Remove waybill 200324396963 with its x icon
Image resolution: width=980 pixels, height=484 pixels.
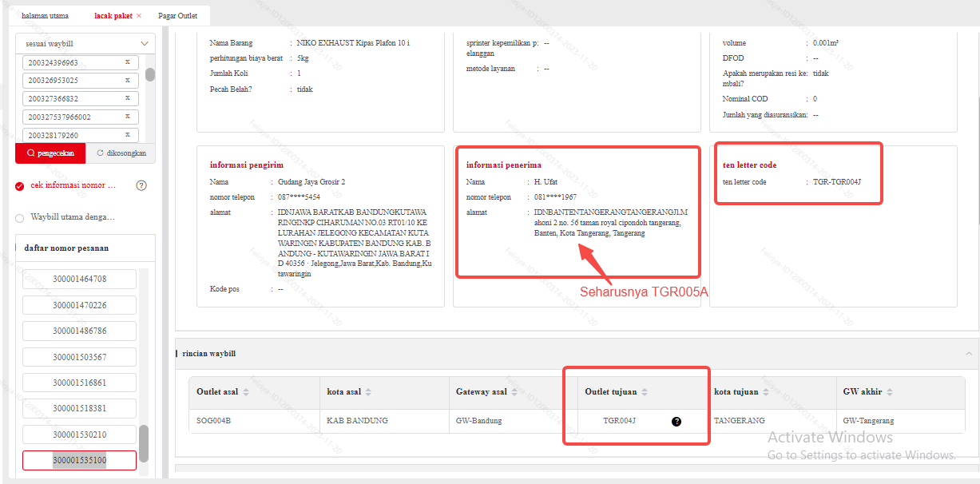(127, 61)
